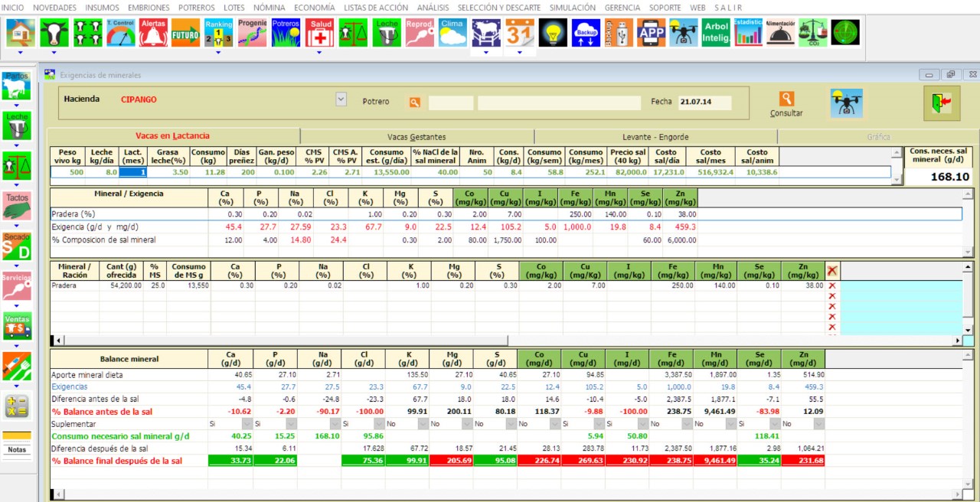Click the ration table's horizontal scrollbar

(x=505, y=341)
